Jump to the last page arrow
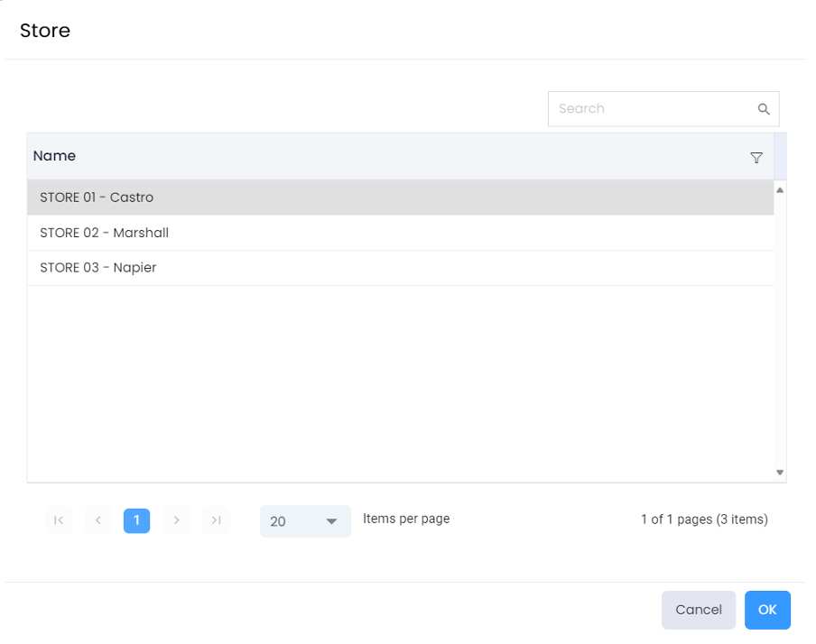Screen dimensions: 816x644 pos(216,520)
